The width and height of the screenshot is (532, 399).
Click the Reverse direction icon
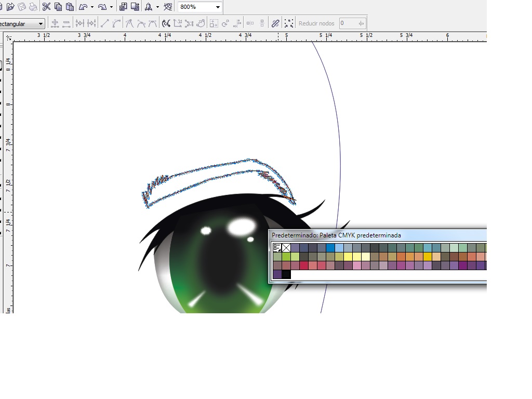(166, 23)
